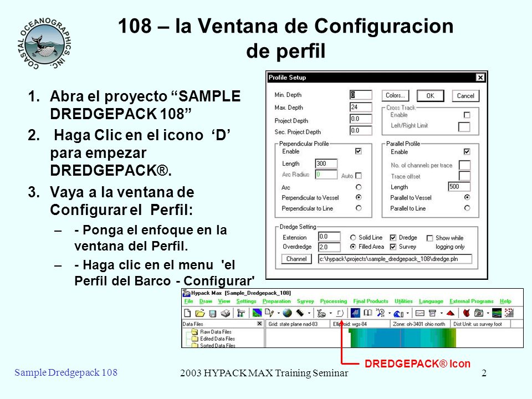
Task: Open dropdown arrow next to magnifier icon
Action: pyautogui.click(x=390, y=313)
